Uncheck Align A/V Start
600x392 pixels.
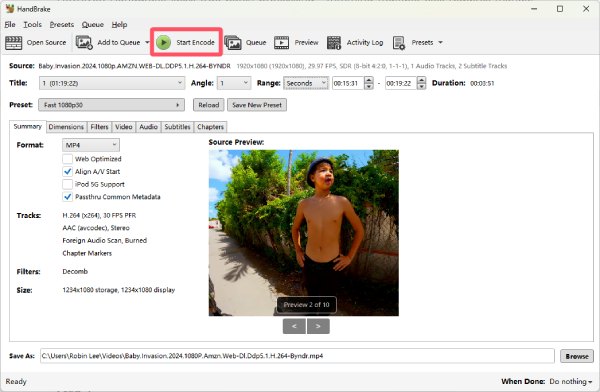coord(67,172)
